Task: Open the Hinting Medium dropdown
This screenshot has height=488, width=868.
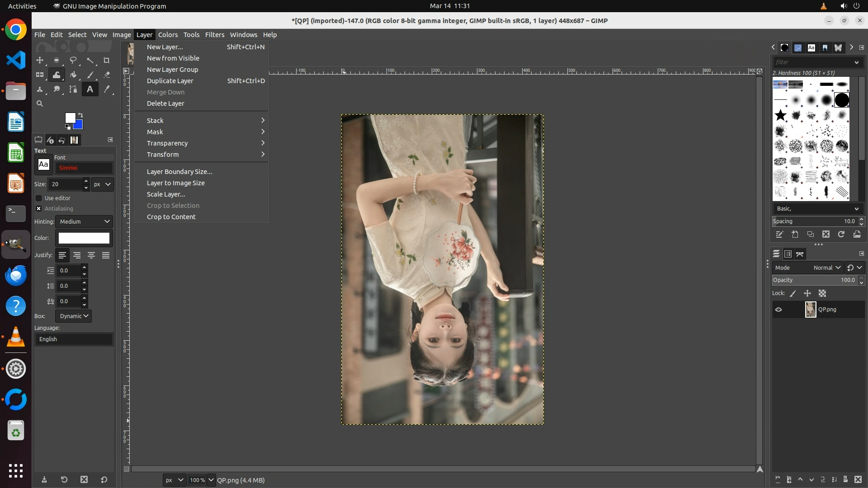Action: (85, 221)
